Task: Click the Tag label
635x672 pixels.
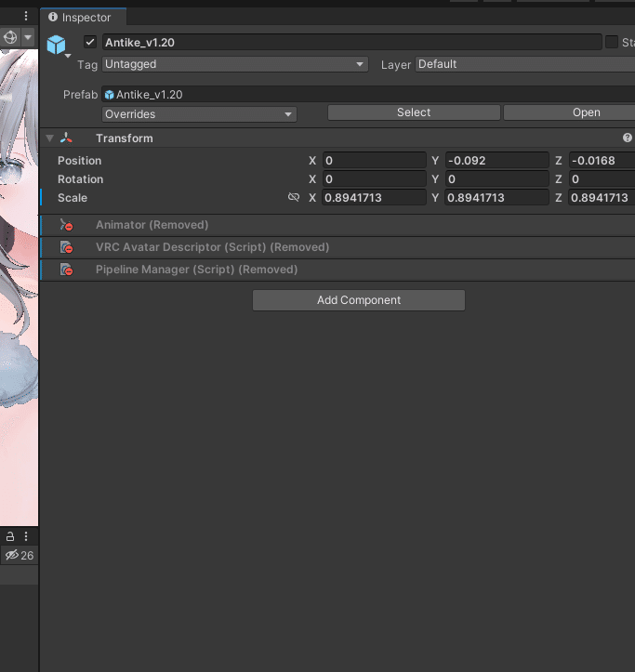Action: point(87,65)
